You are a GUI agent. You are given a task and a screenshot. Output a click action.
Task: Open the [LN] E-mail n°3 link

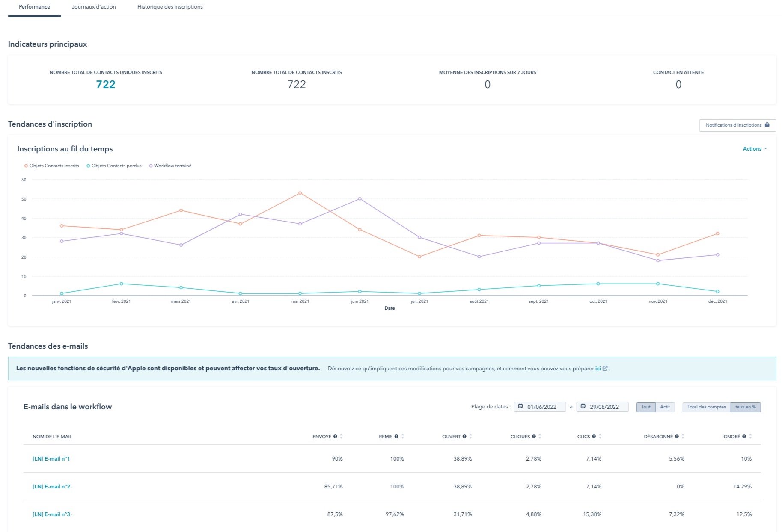click(x=51, y=514)
